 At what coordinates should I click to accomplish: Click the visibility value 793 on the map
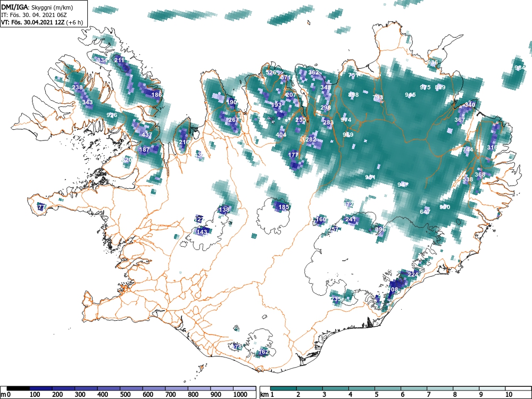pyautogui.click(x=378, y=97)
